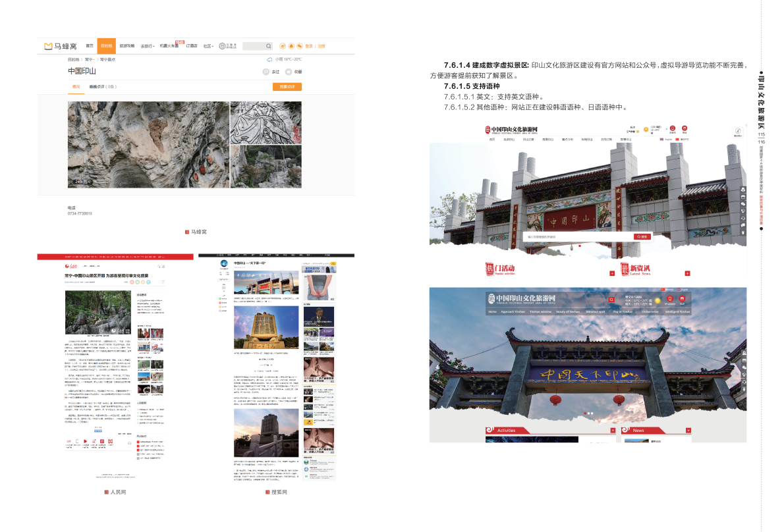Select the highlighted 目的地 tab on Mafengwo
Viewport: 784px width, 532px height.
coord(107,46)
